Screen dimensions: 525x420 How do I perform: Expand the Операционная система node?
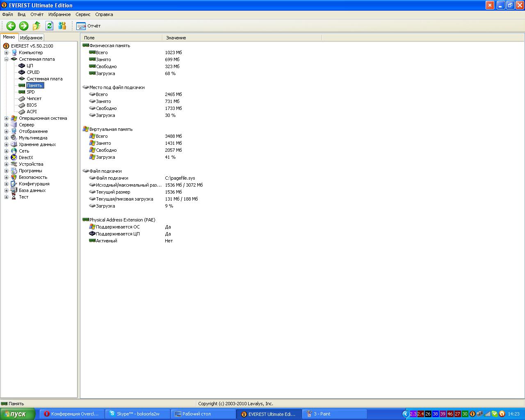tap(6, 118)
